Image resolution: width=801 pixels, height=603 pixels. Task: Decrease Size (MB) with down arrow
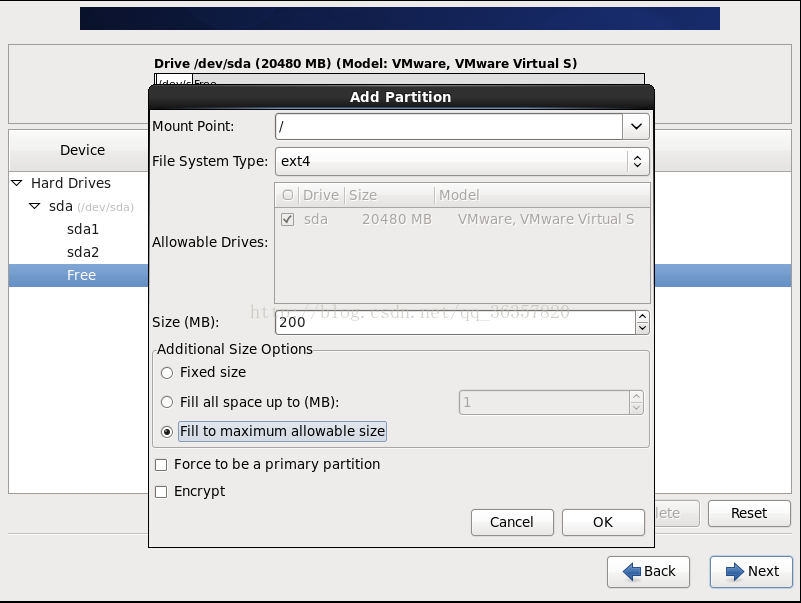[x=642, y=329]
